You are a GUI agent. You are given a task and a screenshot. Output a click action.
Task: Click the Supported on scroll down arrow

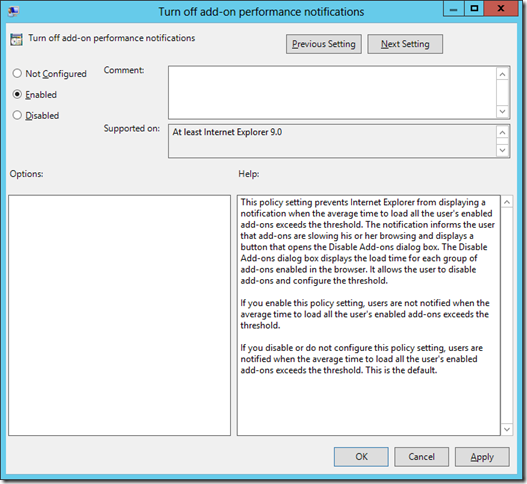[502, 150]
